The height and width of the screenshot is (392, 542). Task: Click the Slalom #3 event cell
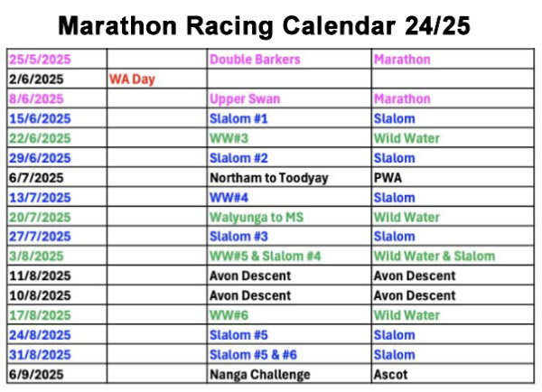(238, 237)
